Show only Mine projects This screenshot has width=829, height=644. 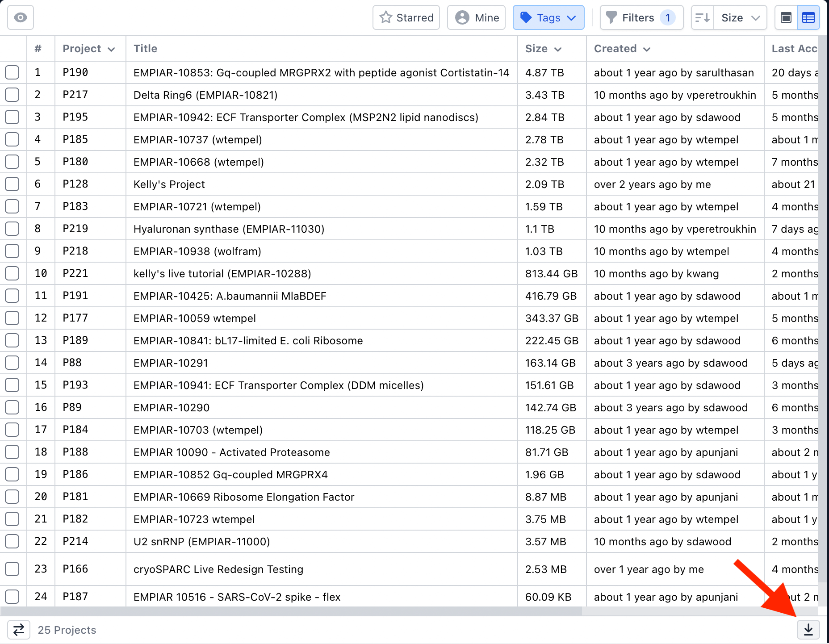(476, 17)
